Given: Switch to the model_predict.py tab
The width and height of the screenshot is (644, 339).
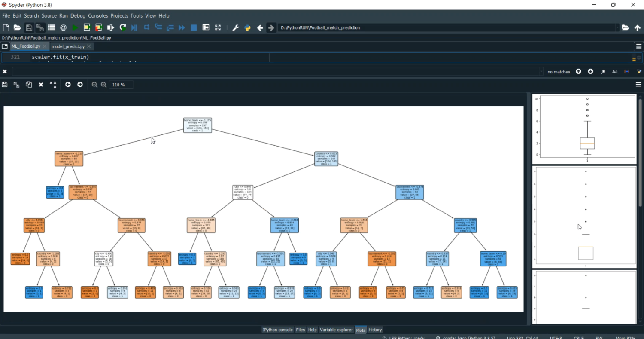Looking at the screenshot, I should pyautogui.click(x=68, y=46).
